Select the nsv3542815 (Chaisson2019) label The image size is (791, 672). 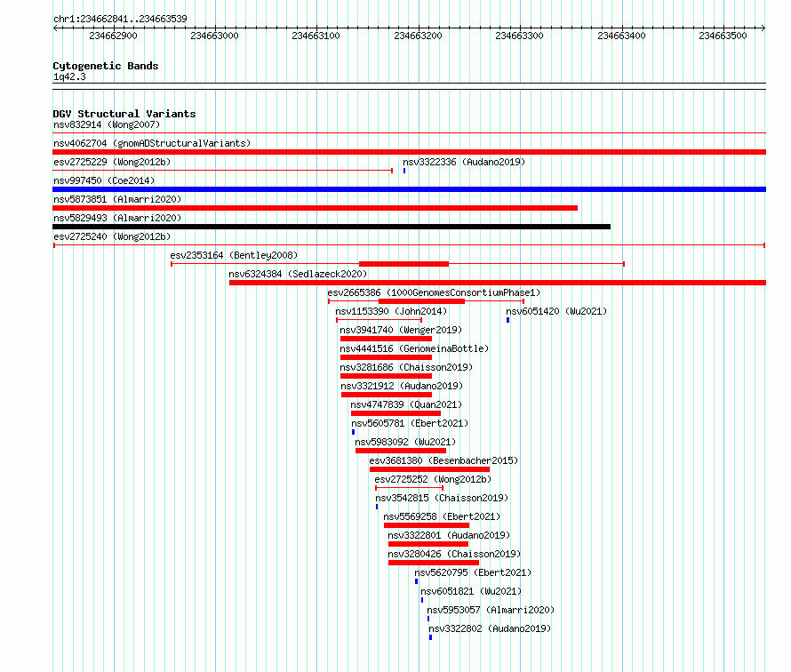click(442, 498)
